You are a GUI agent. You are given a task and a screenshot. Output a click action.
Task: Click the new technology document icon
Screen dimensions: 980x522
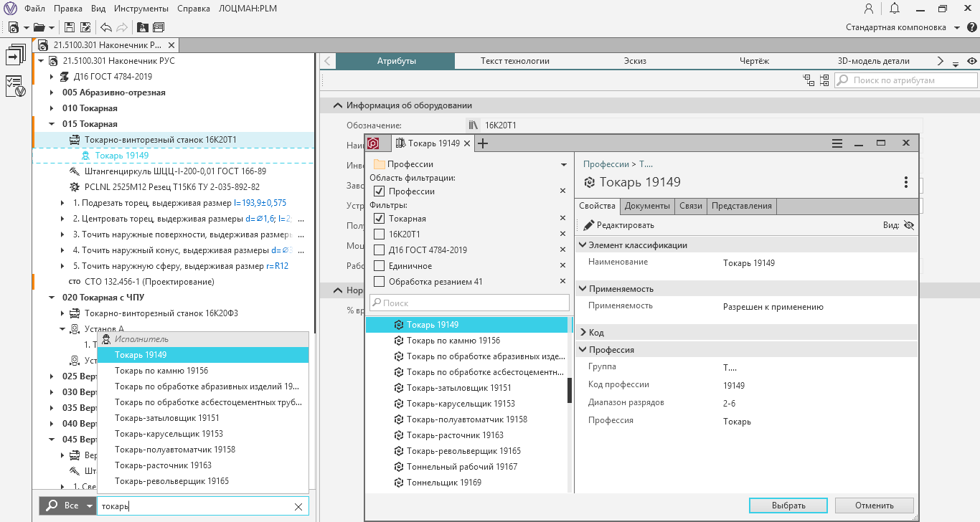[13, 27]
